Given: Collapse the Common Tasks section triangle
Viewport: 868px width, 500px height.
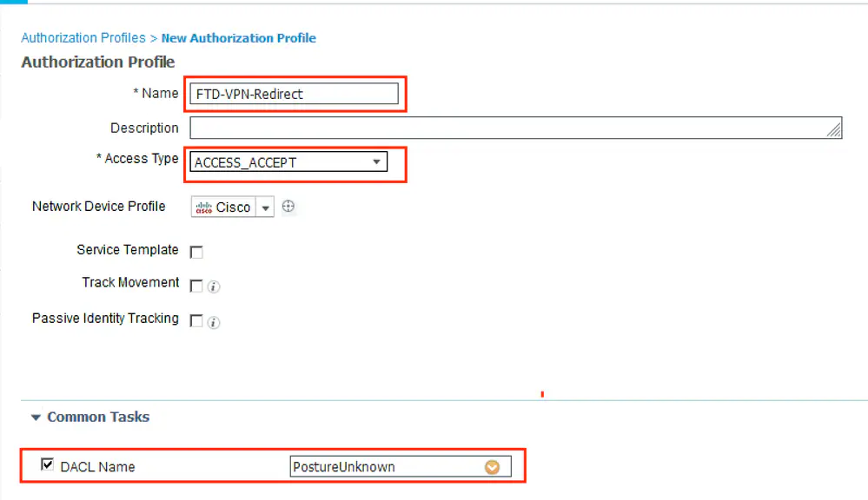Looking at the screenshot, I should [x=36, y=418].
